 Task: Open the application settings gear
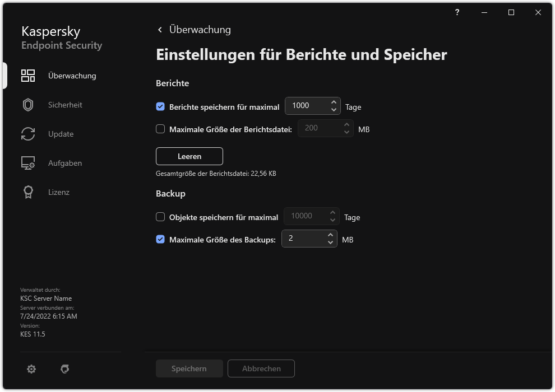coord(31,368)
